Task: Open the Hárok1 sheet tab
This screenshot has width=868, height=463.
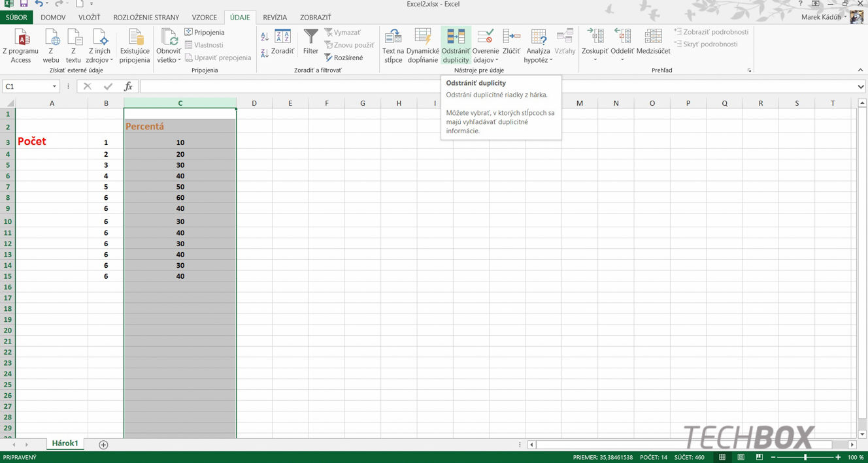Action: [x=65, y=443]
